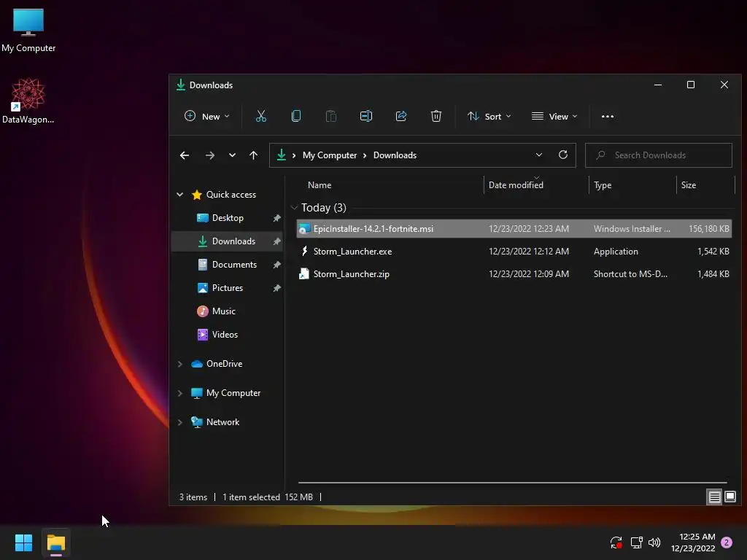The width and height of the screenshot is (747, 560).
Task: Click the Shortcut to MS-D... type cell
Action: coord(630,274)
